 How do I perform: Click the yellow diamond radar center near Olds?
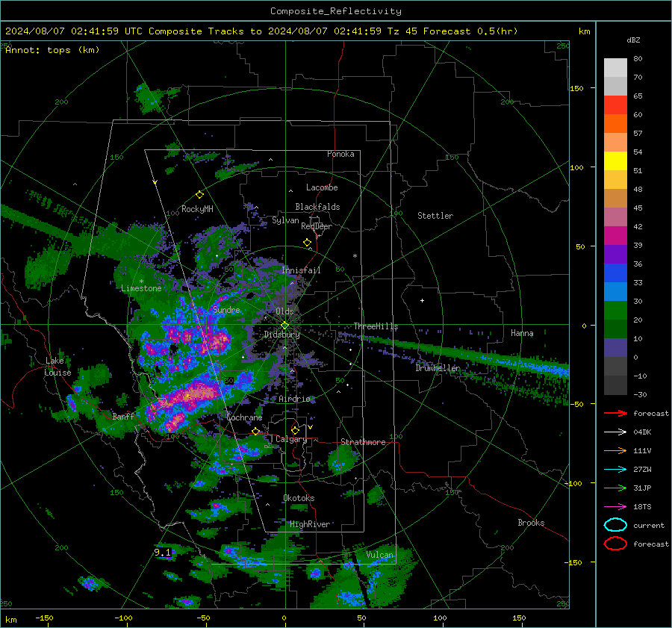click(x=284, y=326)
